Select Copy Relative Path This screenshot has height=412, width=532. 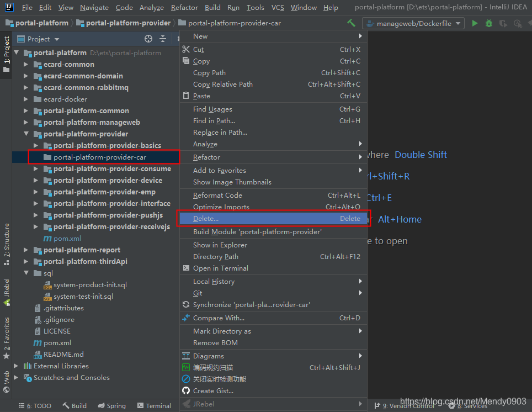(273, 84)
